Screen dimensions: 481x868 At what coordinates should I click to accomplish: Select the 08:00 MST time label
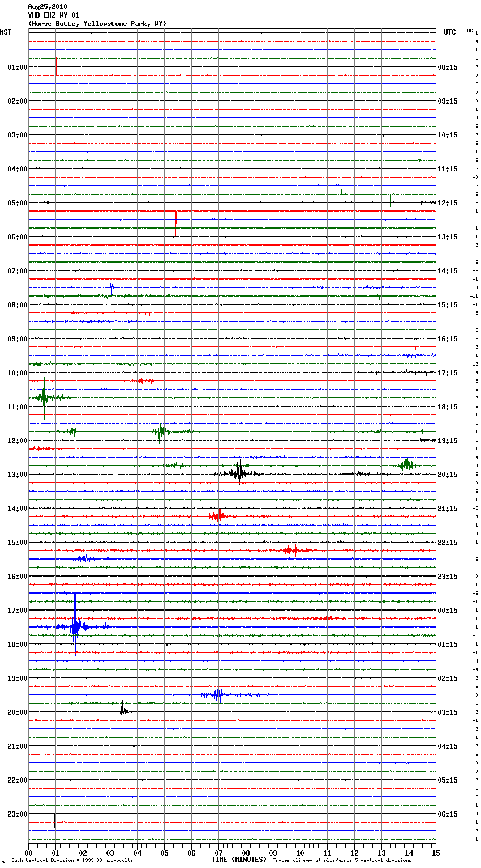[17, 305]
